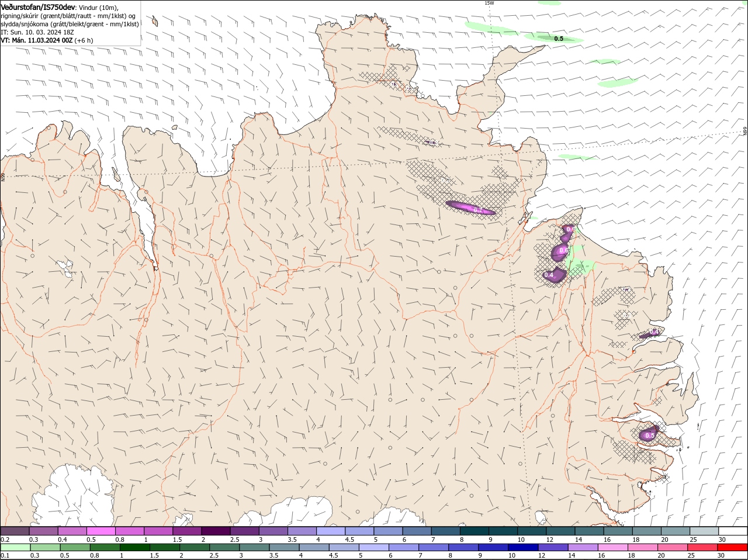Select the bright red 30 swatch in the rain legend
This screenshot has width=748, height=560.
click(733, 547)
